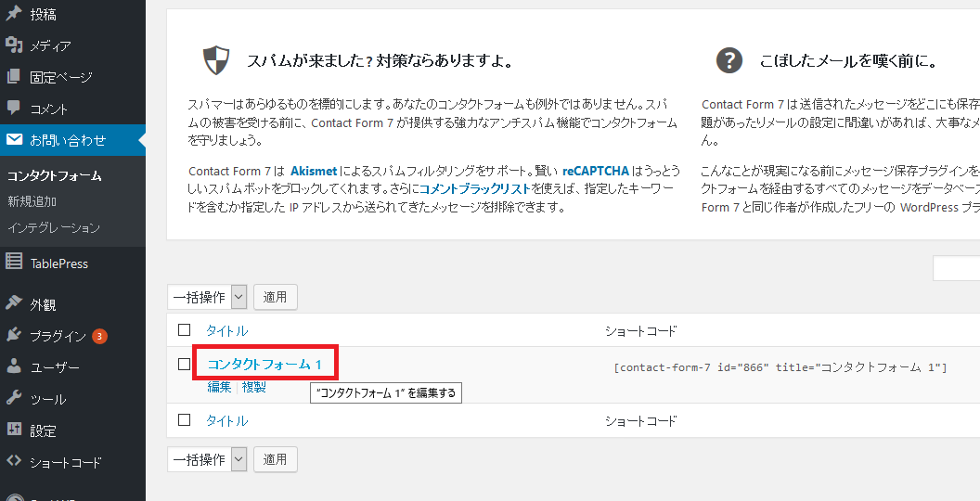The width and height of the screenshot is (980, 501).
Task: Click the Users person icon
Action: [14, 367]
